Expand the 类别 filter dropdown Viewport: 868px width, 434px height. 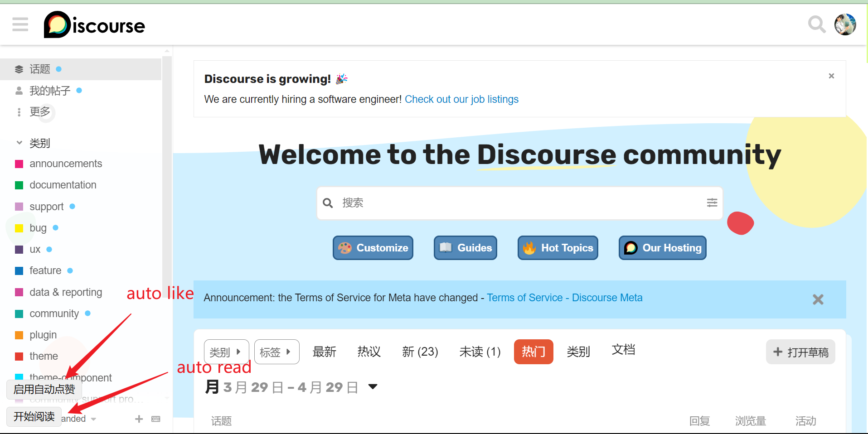227,352
